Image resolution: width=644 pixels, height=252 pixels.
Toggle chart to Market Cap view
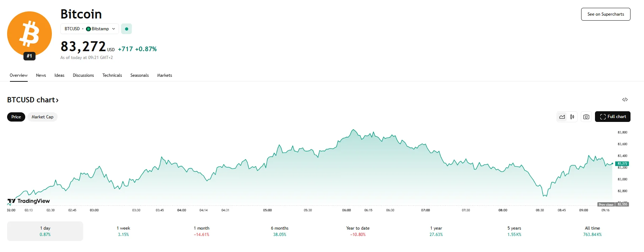click(42, 117)
